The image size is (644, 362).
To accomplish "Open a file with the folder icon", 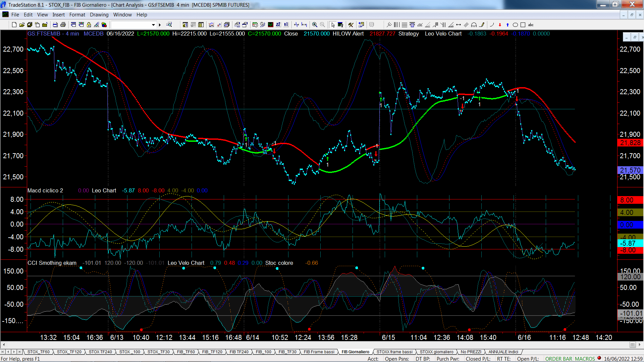I will click(22, 25).
